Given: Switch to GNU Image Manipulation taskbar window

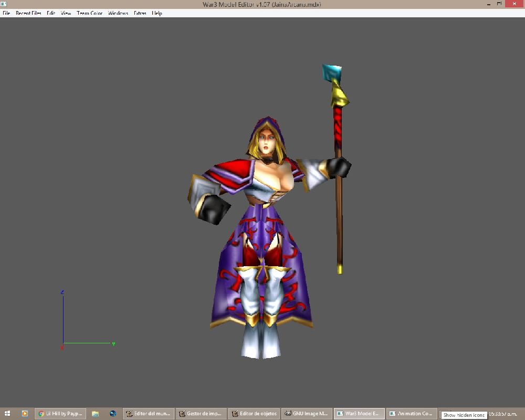Looking at the screenshot, I should (307, 414).
